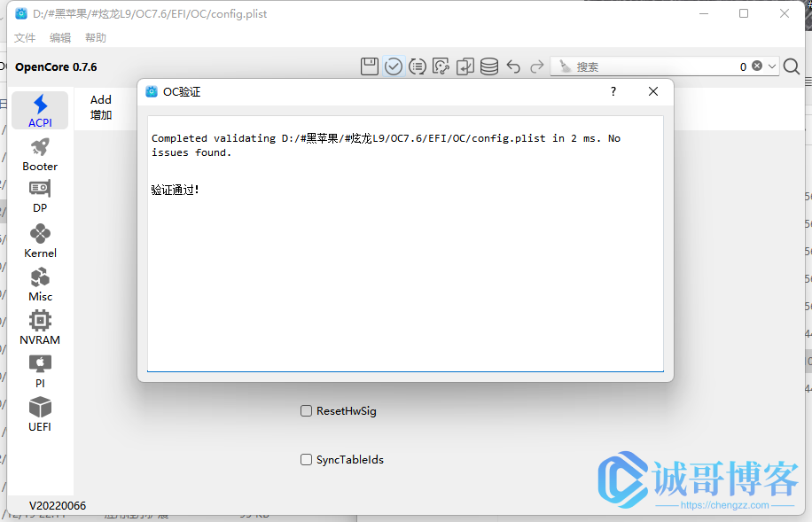Screen dimensions: 812x522
Task: Maximize the main config.plist window
Action: click(x=744, y=13)
